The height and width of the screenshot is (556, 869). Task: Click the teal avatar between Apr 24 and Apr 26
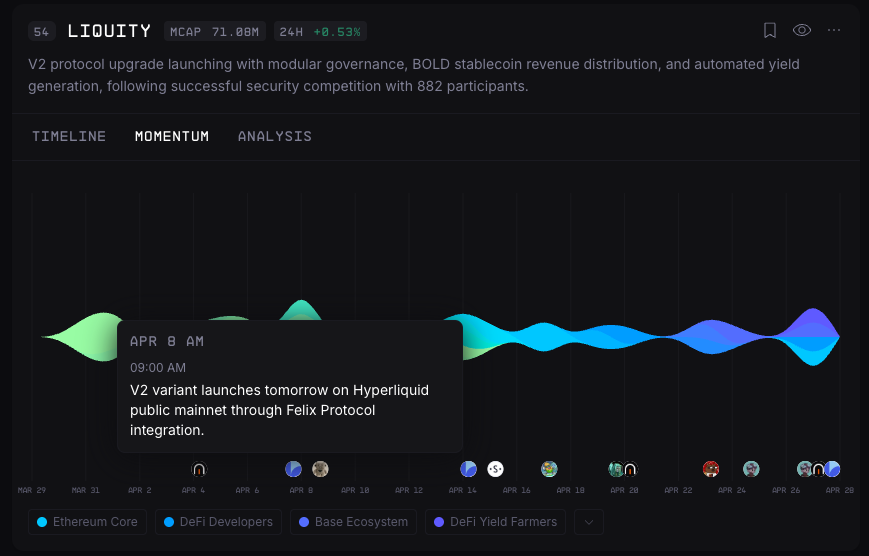tap(751, 469)
